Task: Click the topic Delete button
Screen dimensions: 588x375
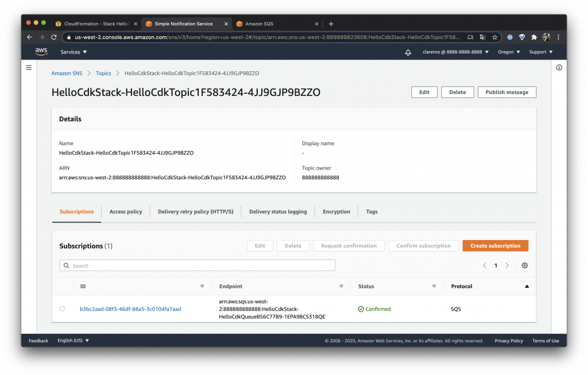Action: point(458,92)
